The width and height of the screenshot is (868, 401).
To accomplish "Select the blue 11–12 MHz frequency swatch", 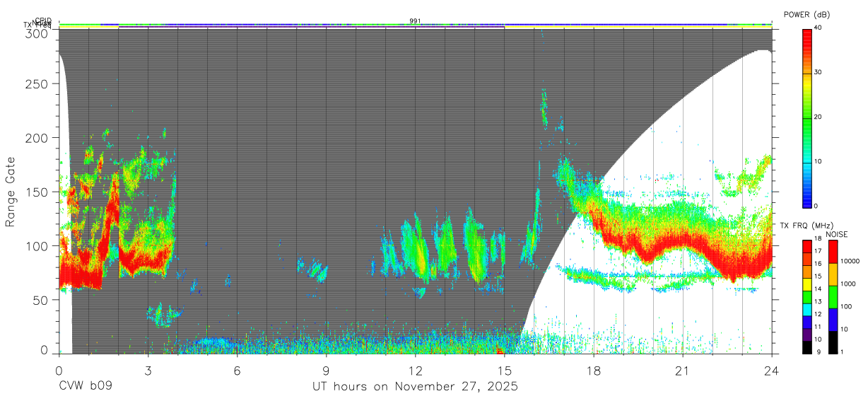I will click(x=807, y=321).
